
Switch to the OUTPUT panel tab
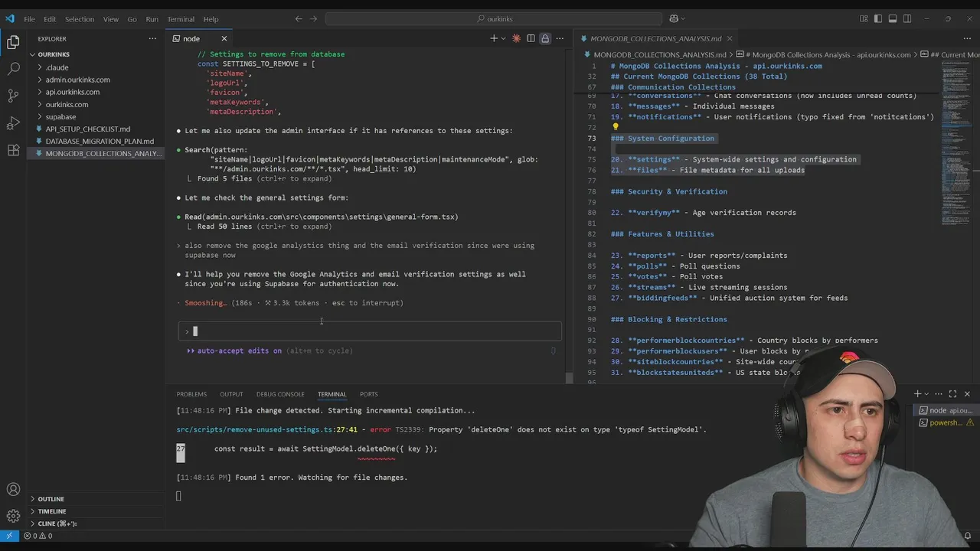tap(231, 394)
